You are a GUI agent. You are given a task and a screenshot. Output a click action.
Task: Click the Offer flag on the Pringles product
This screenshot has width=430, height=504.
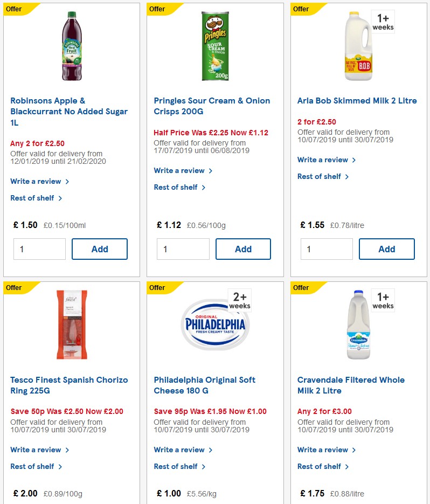click(156, 9)
